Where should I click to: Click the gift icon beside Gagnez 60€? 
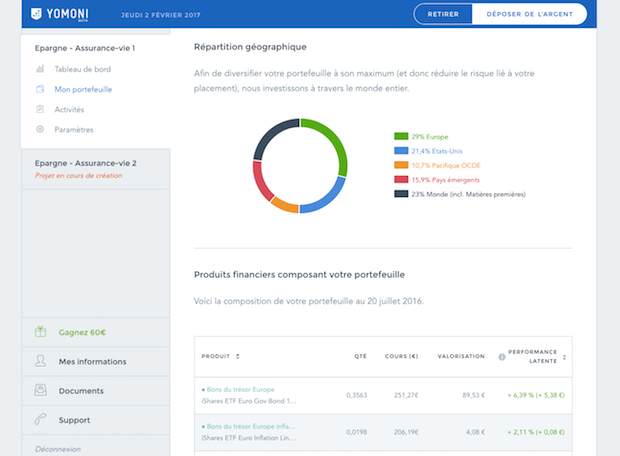(40, 332)
